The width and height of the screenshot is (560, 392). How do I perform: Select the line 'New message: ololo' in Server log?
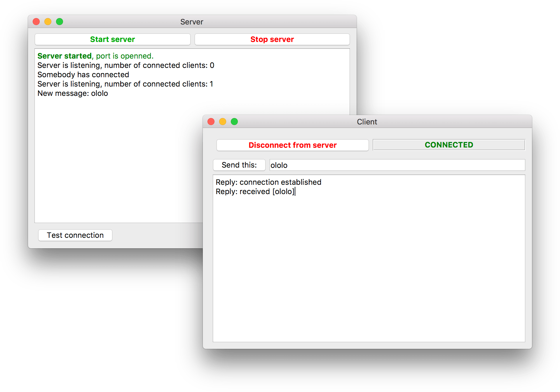tap(72, 93)
